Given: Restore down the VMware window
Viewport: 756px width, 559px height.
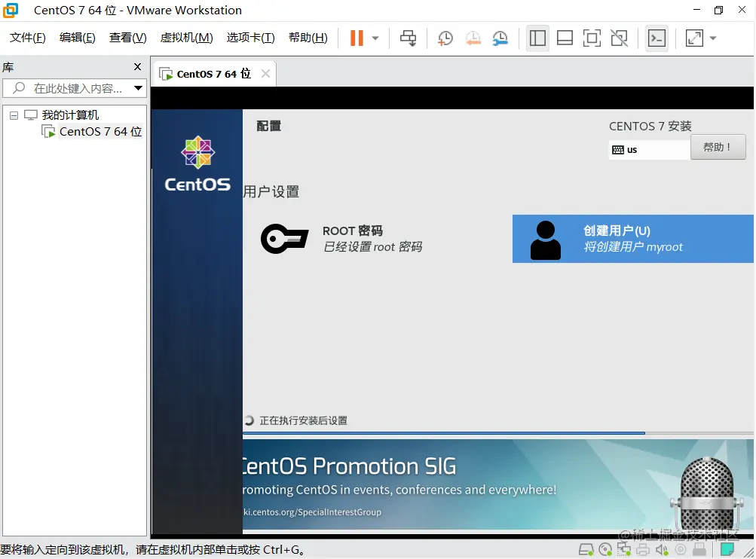Looking at the screenshot, I should pyautogui.click(x=718, y=10).
